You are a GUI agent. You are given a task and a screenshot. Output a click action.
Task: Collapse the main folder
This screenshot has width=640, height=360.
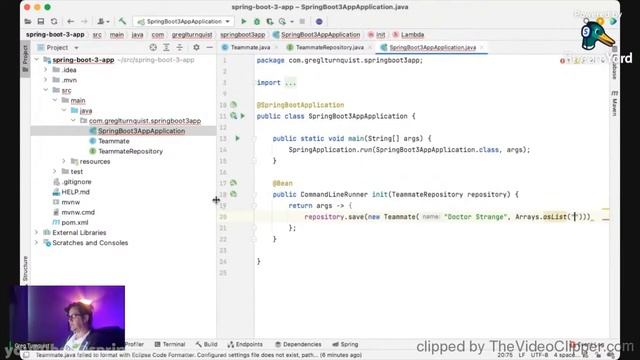tap(55, 100)
